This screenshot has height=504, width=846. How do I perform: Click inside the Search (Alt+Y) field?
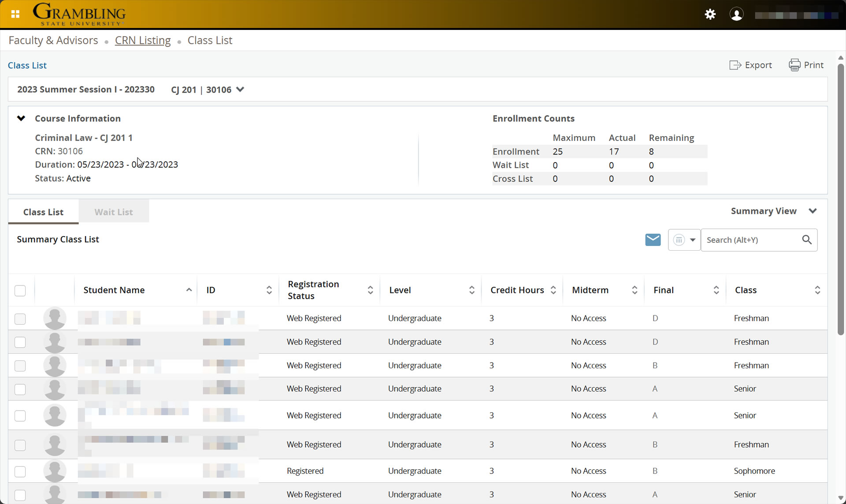click(749, 240)
